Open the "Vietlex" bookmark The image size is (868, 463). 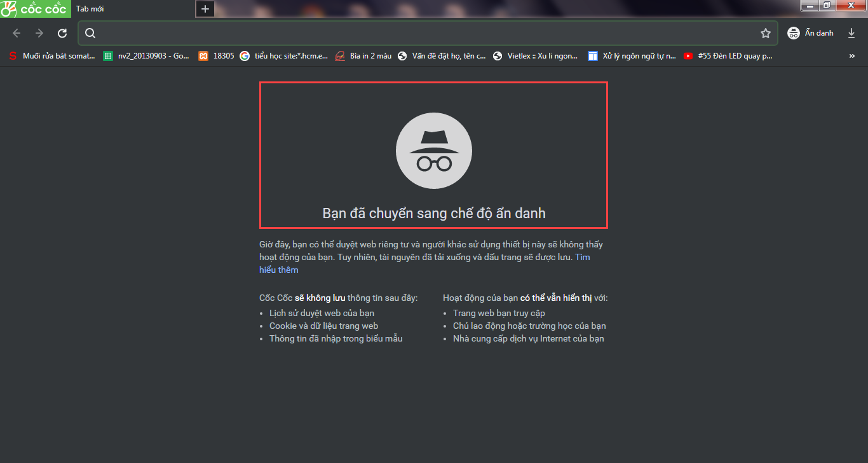[536, 56]
